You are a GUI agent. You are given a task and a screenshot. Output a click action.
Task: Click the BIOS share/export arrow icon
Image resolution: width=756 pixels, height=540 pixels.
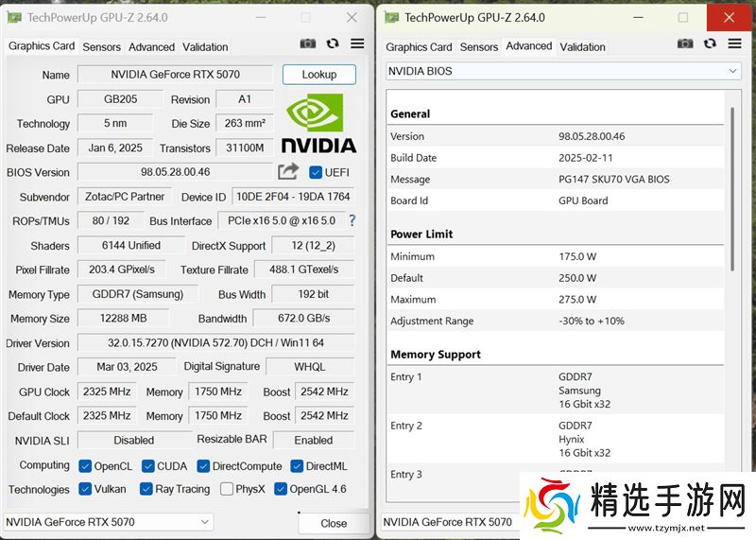point(288,171)
